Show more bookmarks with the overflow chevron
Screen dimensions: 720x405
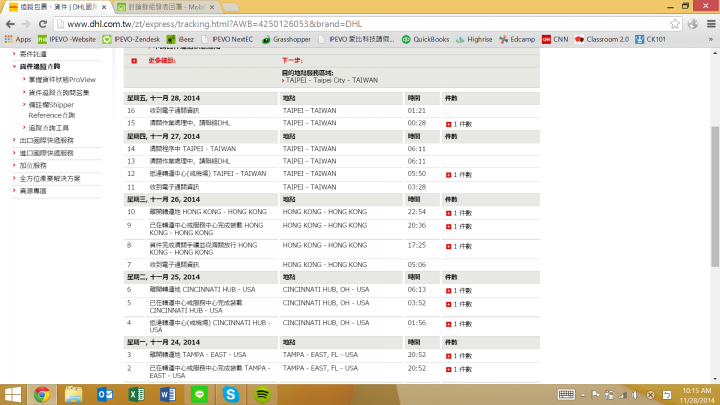[711, 39]
